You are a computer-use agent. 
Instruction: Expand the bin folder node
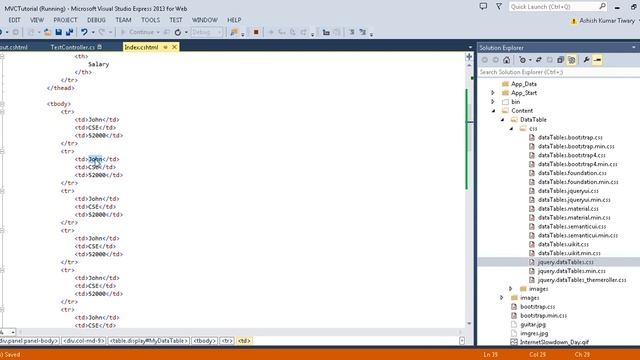click(x=493, y=102)
